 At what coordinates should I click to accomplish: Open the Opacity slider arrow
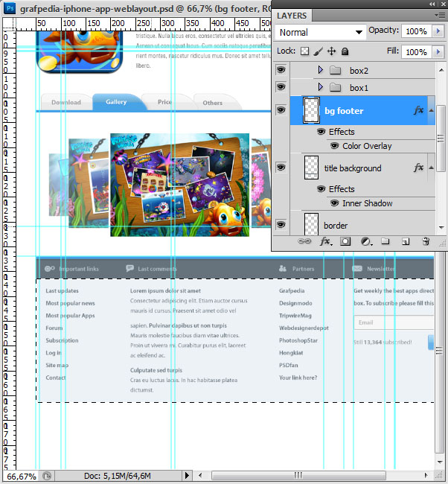coord(438,31)
